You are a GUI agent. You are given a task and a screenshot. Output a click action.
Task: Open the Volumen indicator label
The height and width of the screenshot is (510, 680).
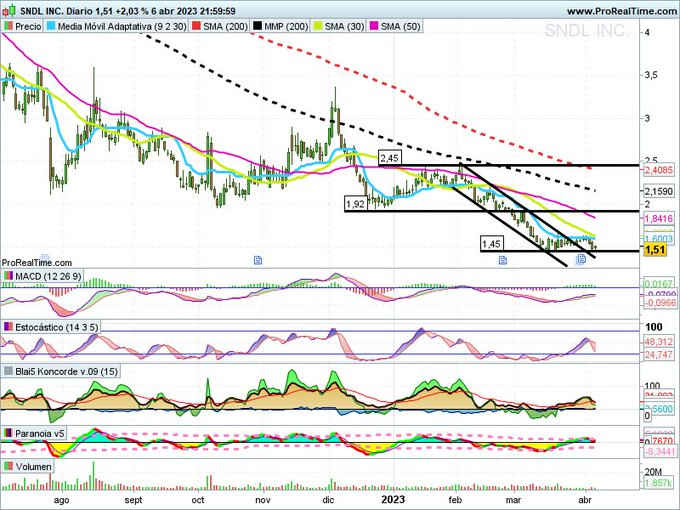pyautogui.click(x=28, y=467)
